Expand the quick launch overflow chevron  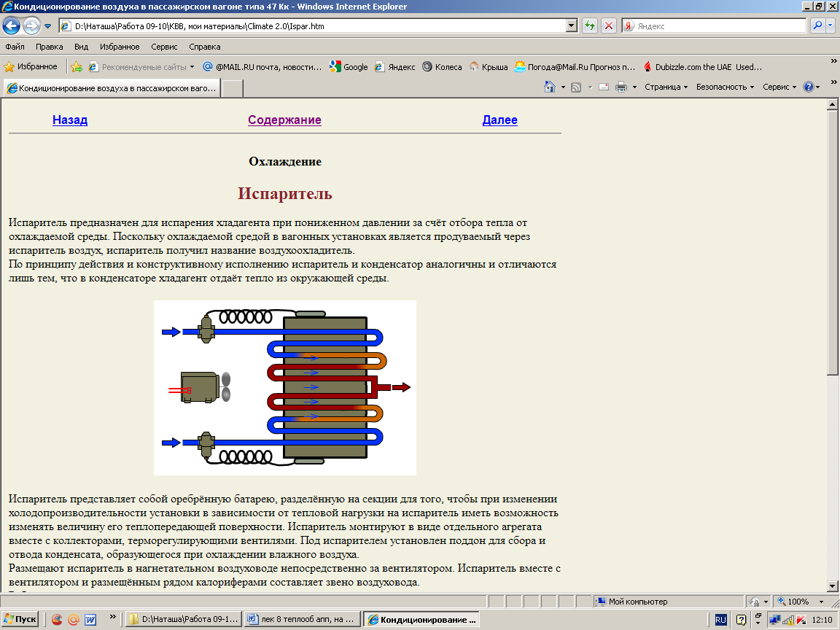(112, 617)
